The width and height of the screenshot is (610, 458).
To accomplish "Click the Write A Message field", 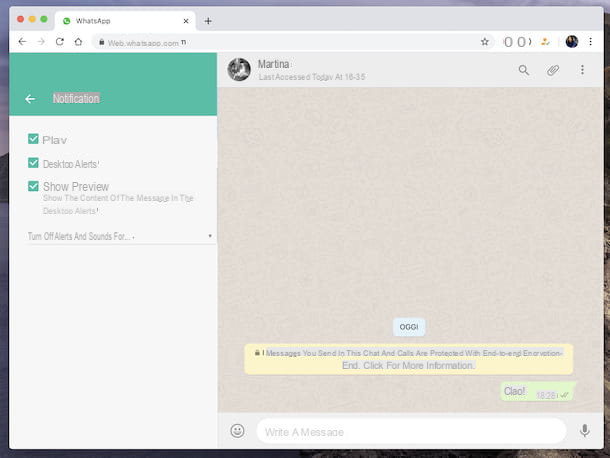I will tap(411, 431).
